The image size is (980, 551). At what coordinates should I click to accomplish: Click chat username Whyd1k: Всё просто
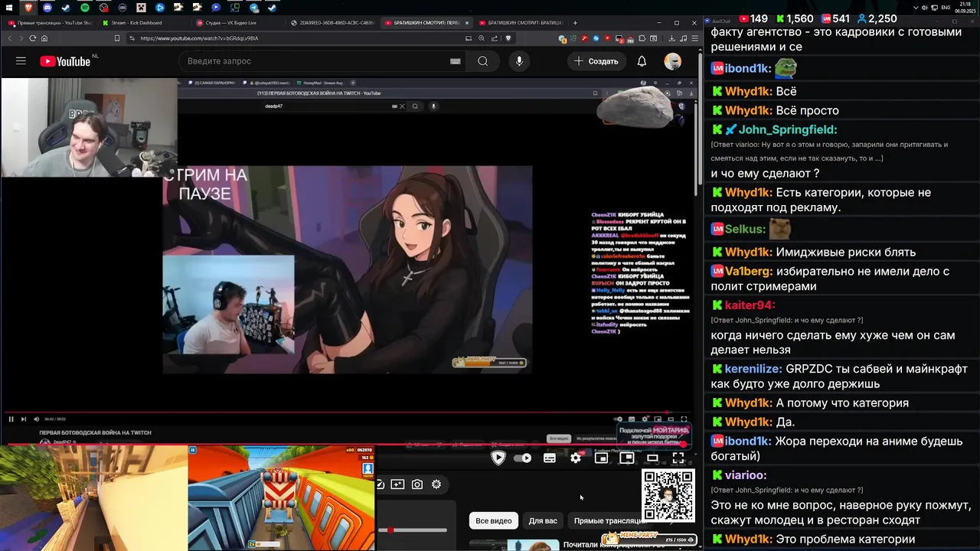point(748,110)
